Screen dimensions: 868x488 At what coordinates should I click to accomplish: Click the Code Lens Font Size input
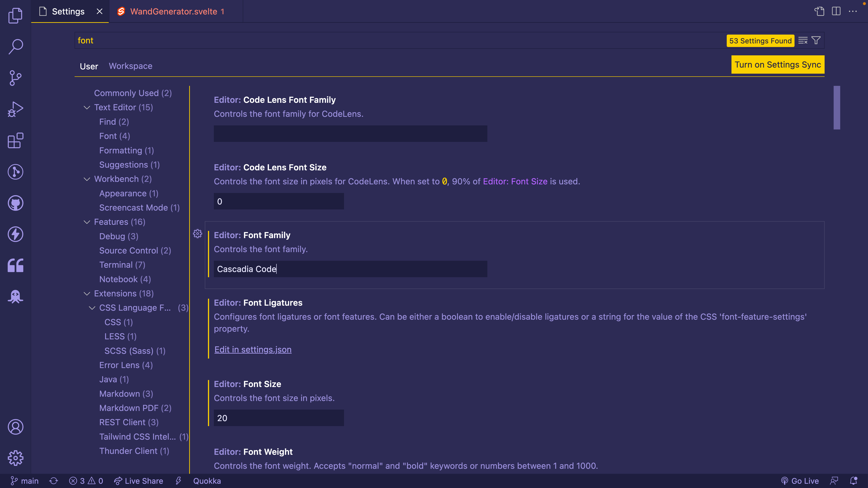[x=279, y=201]
